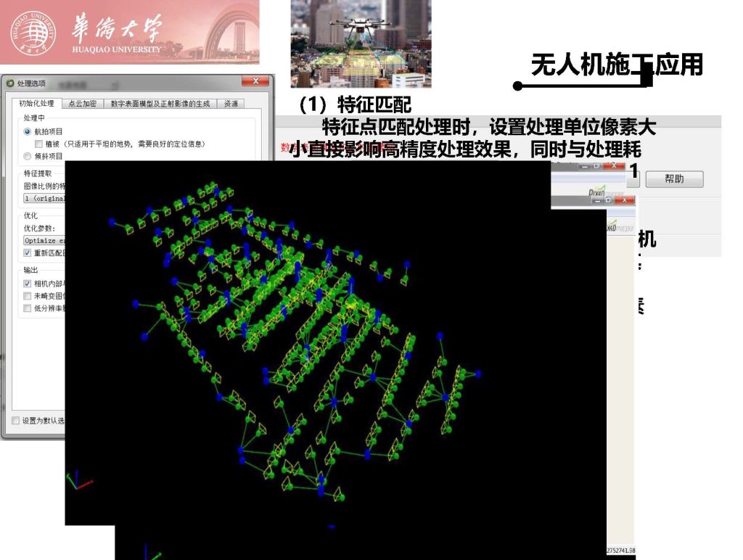The image size is (743, 560).
Task: Switch to the 资源 tab
Action: pos(231,104)
